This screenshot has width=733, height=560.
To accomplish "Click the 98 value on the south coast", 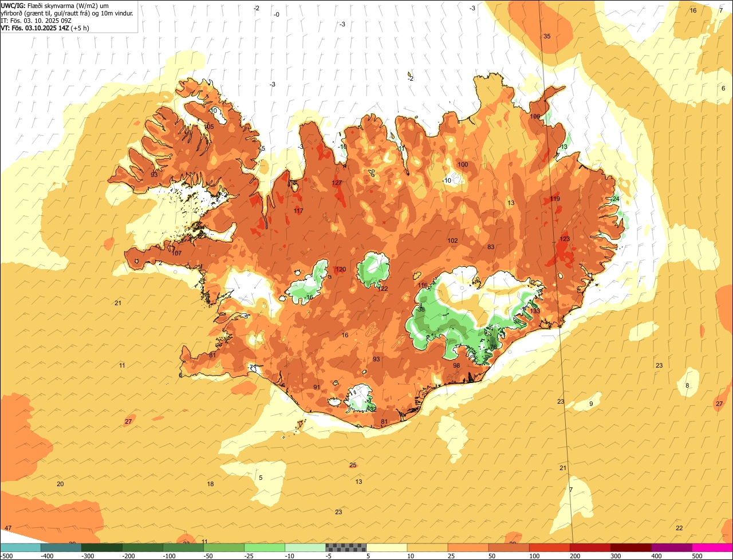I will 456,365.
